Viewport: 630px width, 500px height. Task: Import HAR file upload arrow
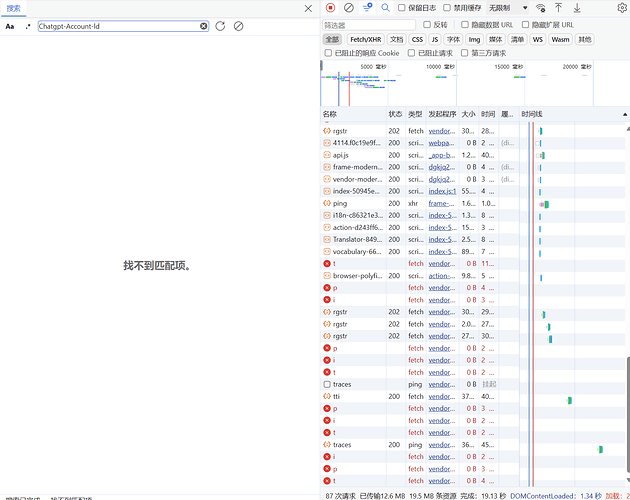coord(558,8)
